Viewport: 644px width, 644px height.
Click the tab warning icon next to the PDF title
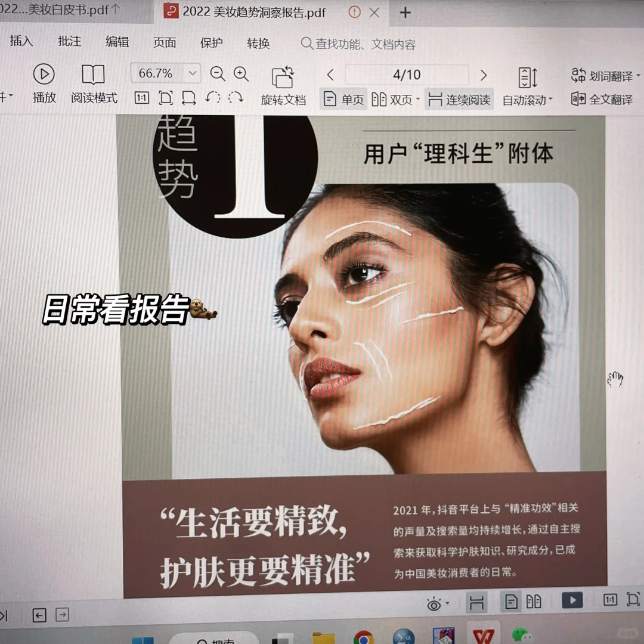(354, 13)
